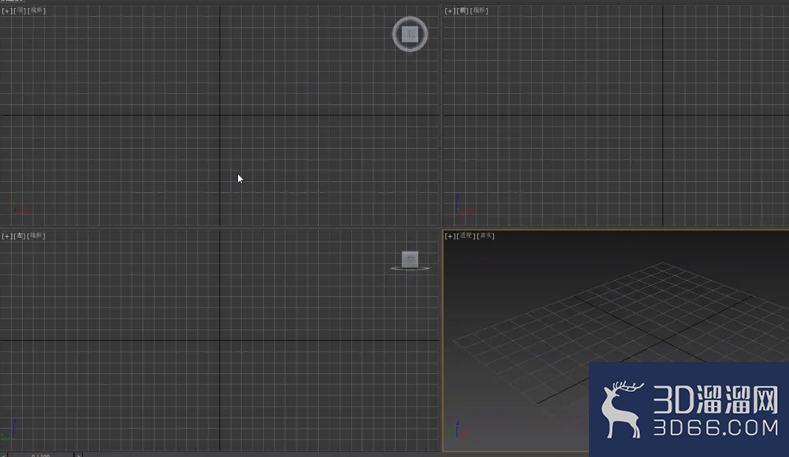
Task: Open the Left viewport view-name label menu
Action: pos(20,236)
